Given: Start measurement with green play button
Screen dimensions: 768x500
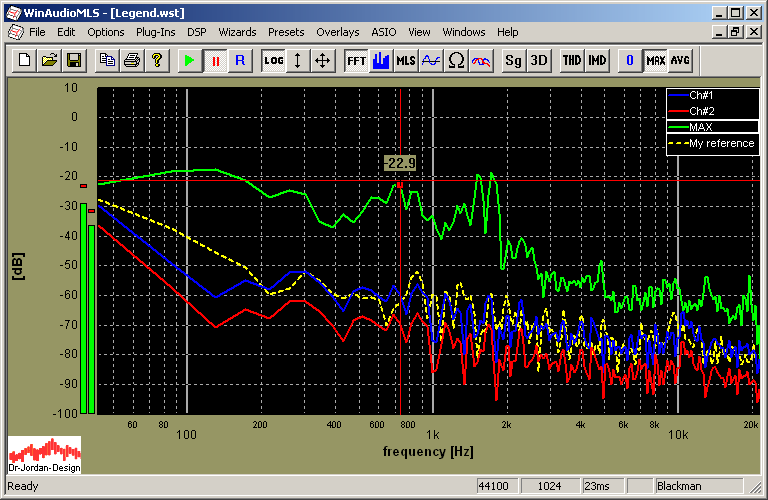Looking at the screenshot, I should point(189,60).
